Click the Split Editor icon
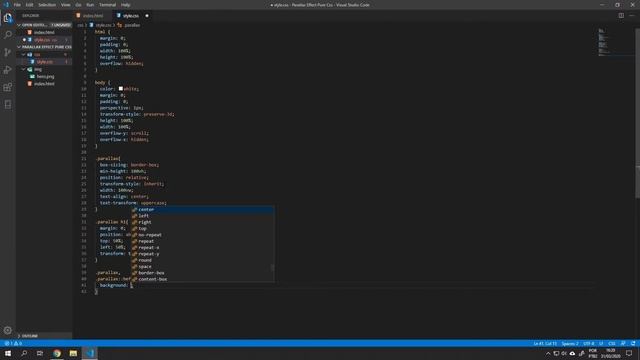 click(621, 16)
